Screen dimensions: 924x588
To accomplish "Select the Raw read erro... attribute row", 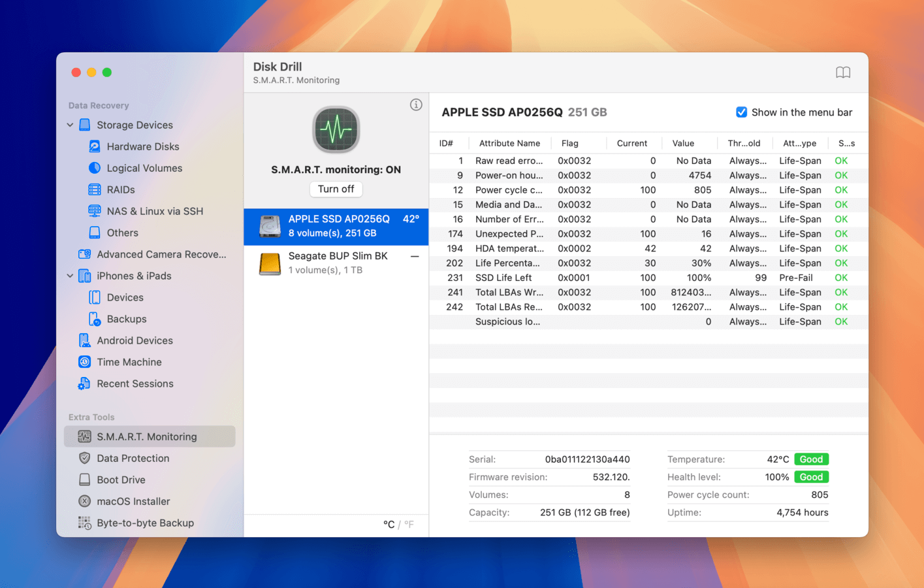I will (648, 161).
